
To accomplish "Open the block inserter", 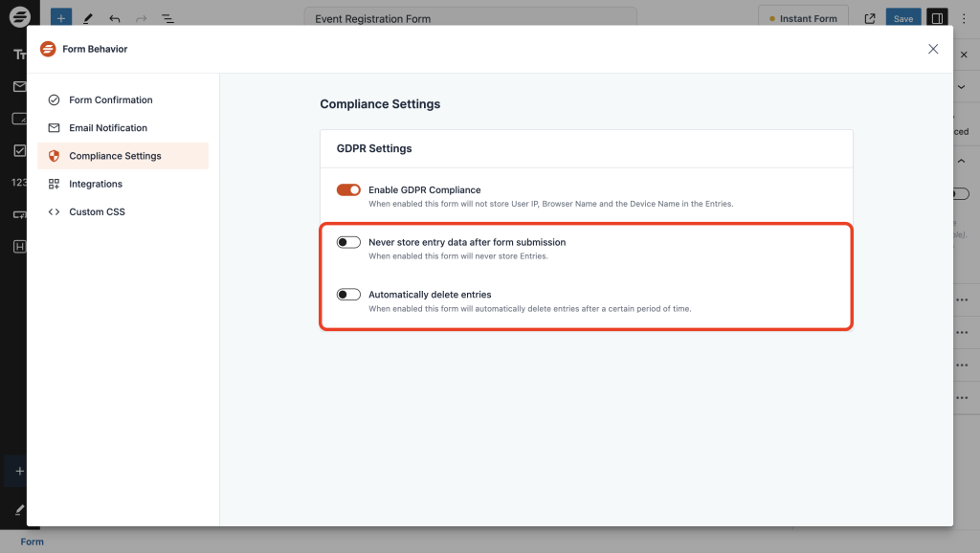I will tap(60, 17).
